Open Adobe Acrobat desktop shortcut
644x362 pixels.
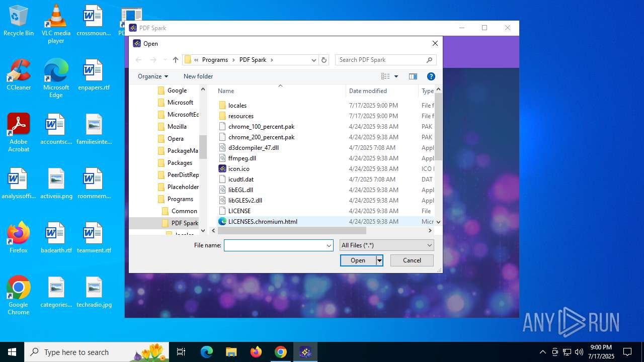pyautogui.click(x=19, y=133)
